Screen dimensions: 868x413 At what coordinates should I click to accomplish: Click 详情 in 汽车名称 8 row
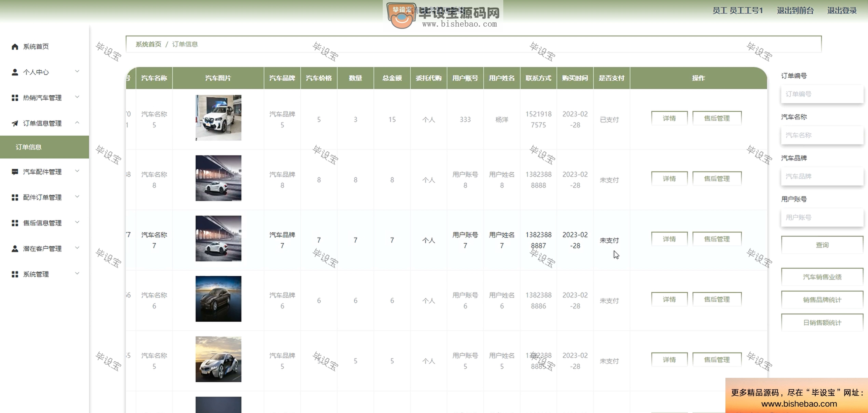[x=669, y=179]
